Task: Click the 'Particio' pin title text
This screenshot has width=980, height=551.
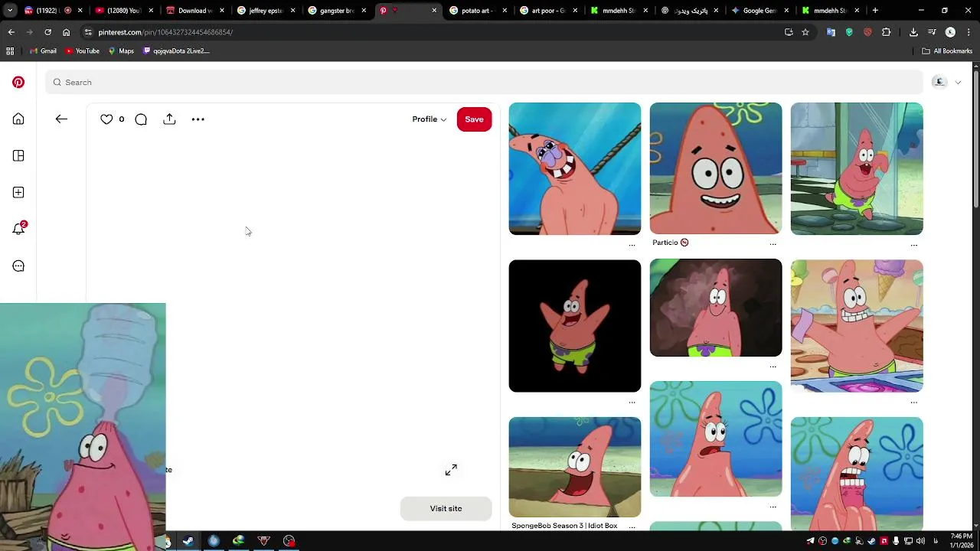Action: pos(665,243)
